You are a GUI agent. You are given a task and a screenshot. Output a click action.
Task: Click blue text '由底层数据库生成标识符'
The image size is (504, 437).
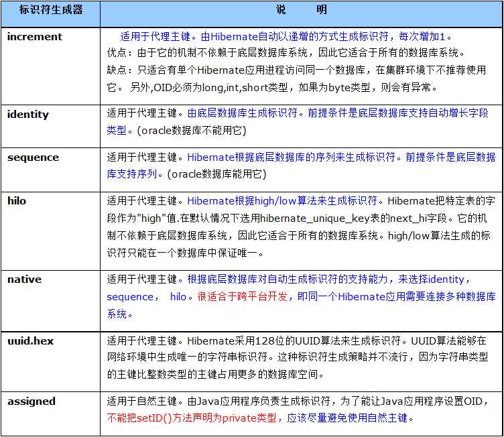click(243, 113)
